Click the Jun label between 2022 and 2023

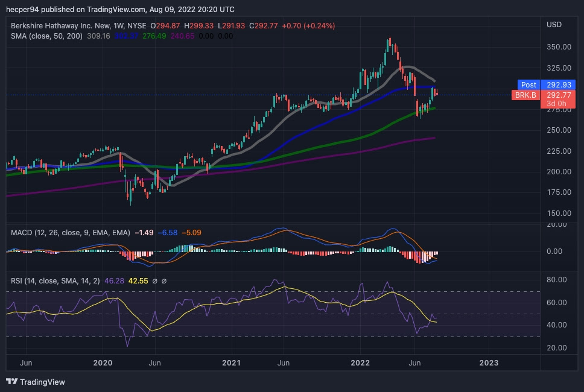414,362
